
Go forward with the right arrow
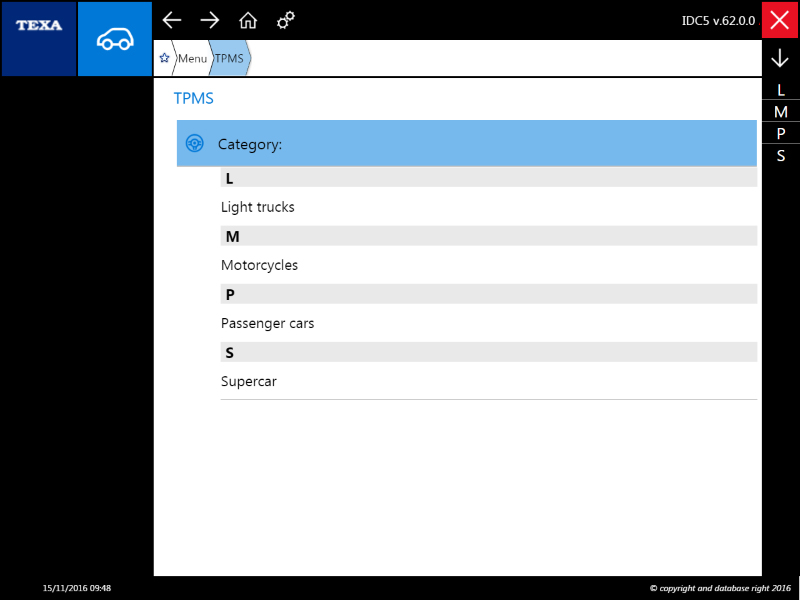point(209,20)
